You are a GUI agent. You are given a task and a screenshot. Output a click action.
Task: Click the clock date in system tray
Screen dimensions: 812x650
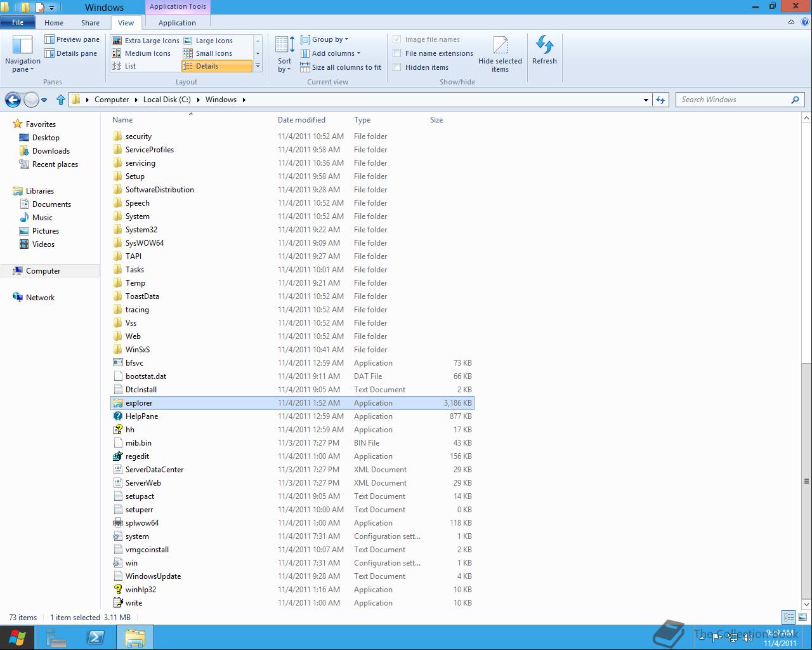coord(780,643)
